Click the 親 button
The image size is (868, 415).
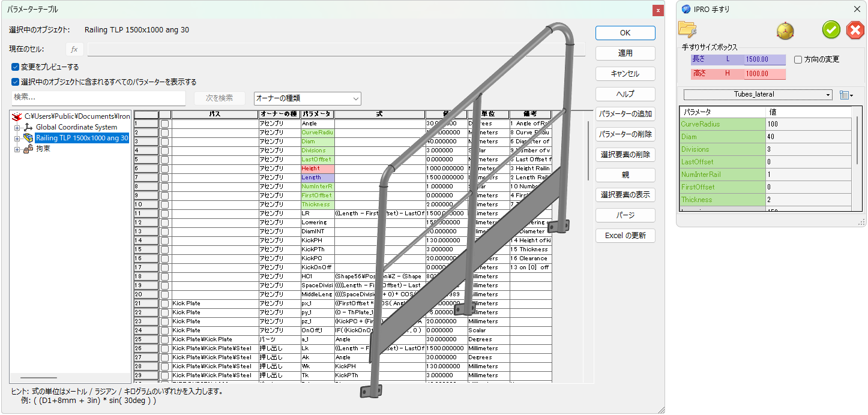click(x=625, y=175)
